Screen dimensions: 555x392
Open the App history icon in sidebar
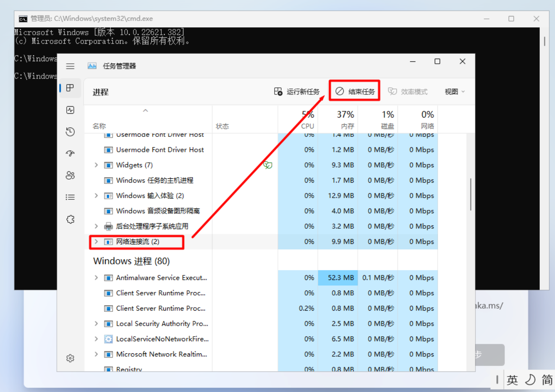(x=70, y=132)
